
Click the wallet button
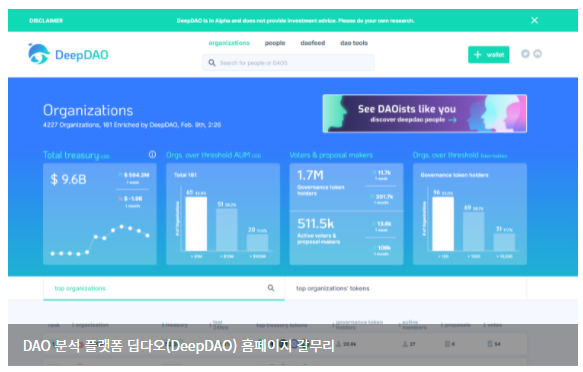coord(489,55)
